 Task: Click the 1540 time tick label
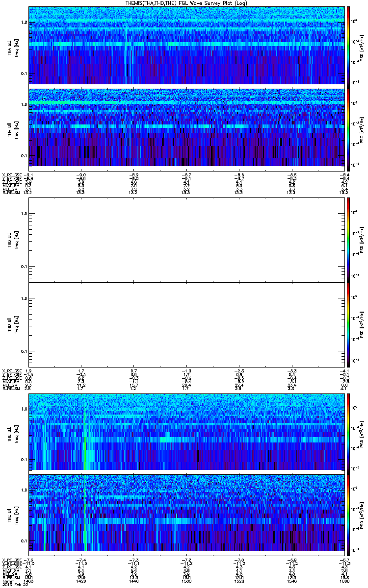[x=291, y=581]
